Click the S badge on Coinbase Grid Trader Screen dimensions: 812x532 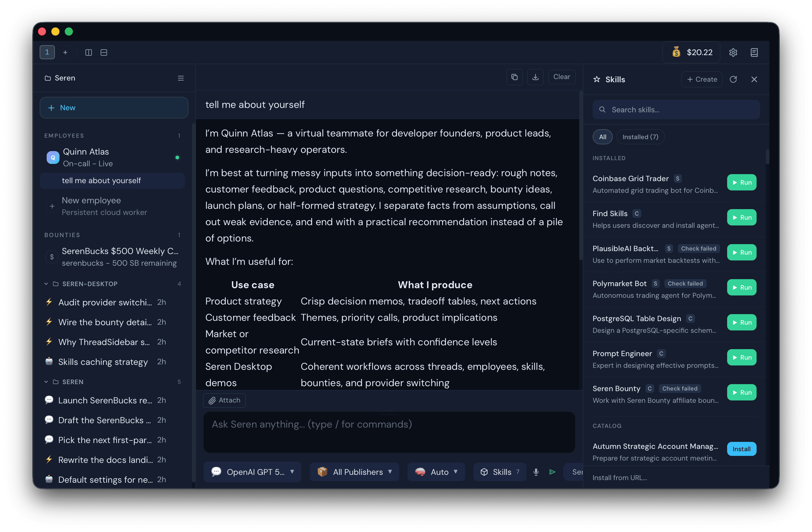678,178
